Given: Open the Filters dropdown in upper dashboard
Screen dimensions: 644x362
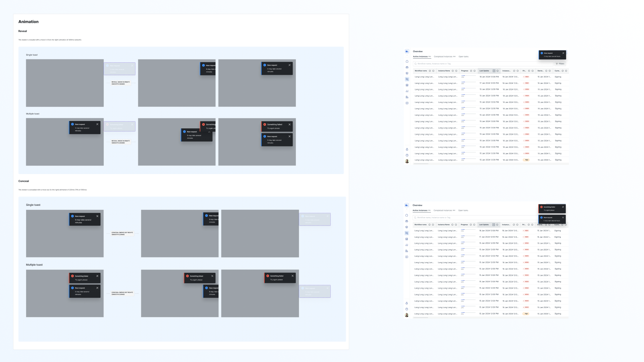Looking at the screenshot, I should 560,64.
